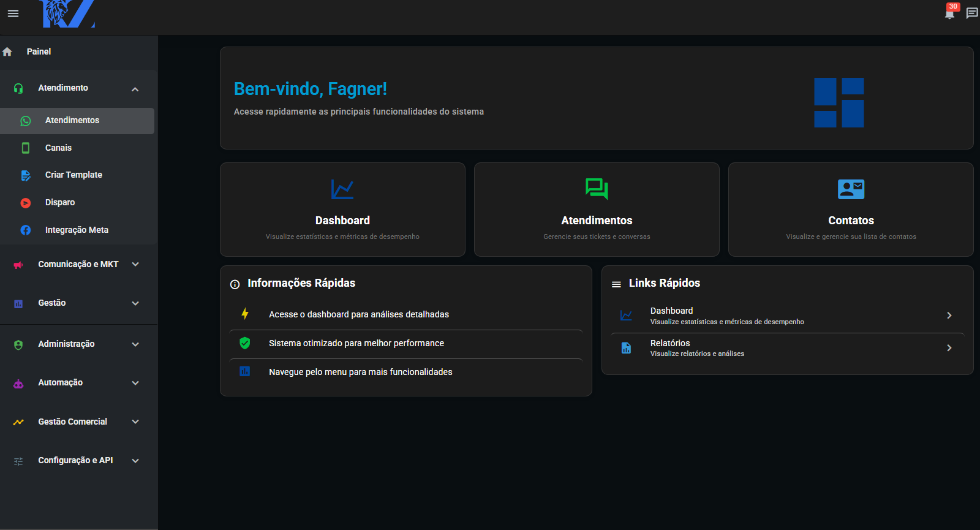Expand the Gestão Comercial chevron

click(135, 422)
